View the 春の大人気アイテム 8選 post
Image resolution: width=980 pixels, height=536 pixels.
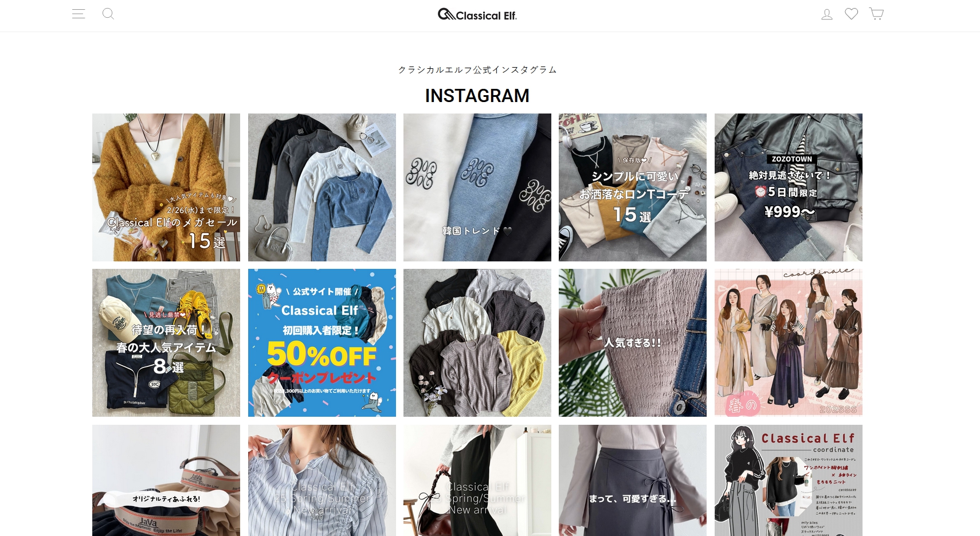click(166, 343)
